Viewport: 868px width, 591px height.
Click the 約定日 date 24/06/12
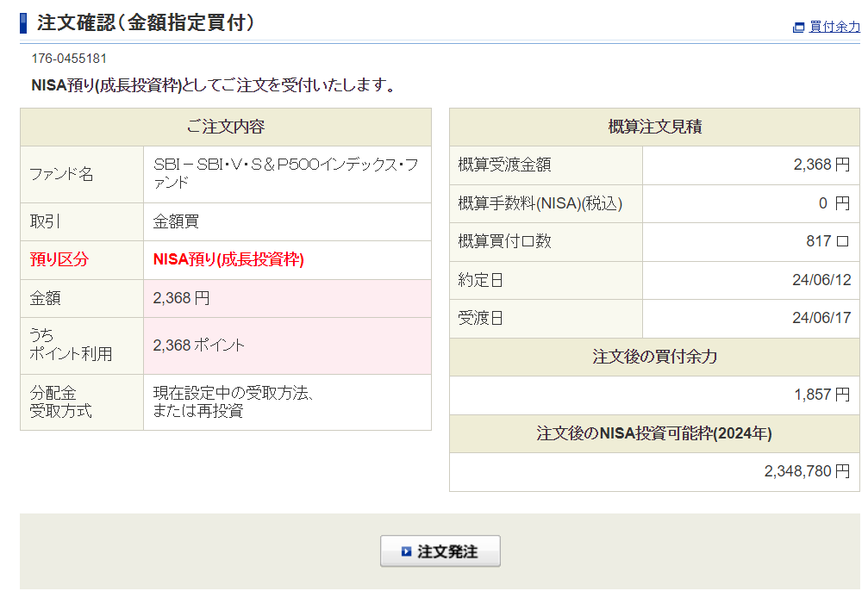pyautogui.click(x=821, y=280)
